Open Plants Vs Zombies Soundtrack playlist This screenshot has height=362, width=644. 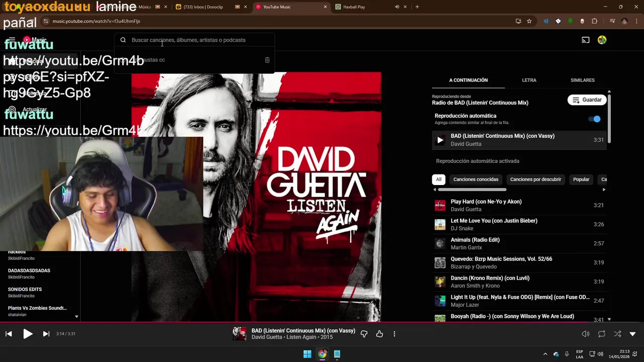(x=37, y=311)
